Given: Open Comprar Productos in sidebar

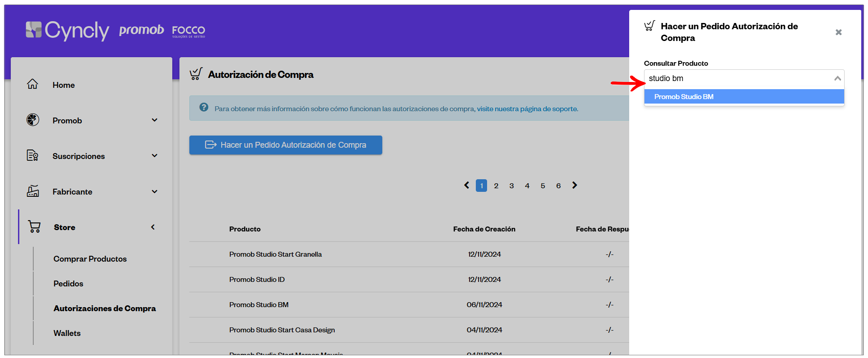Looking at the screenshot, I should click(x=90, y=259).
